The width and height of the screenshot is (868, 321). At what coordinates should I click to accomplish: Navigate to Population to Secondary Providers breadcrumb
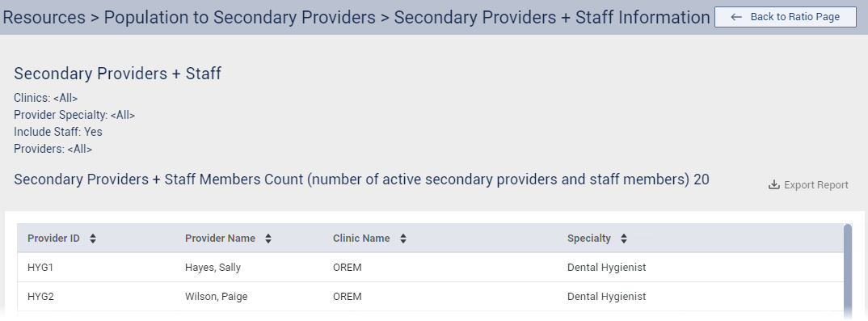pyautogui.click(x=240, y=17)
